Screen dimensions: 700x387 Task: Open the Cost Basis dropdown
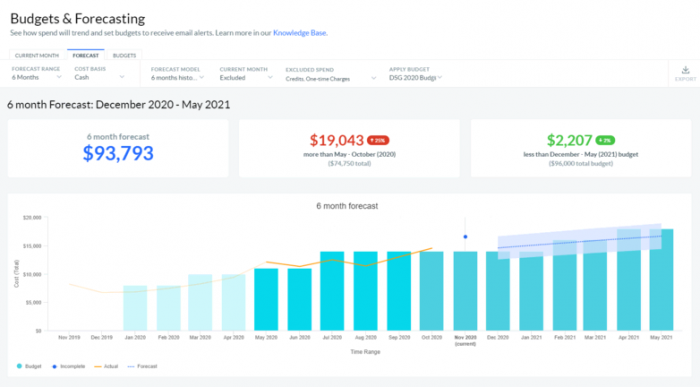pyautogui.click(x=99, y=77)
